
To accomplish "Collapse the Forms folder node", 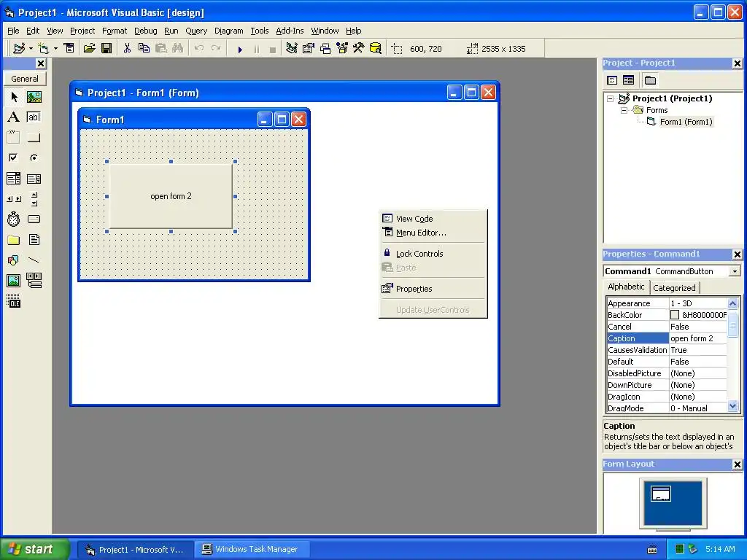I will [624, 111].
